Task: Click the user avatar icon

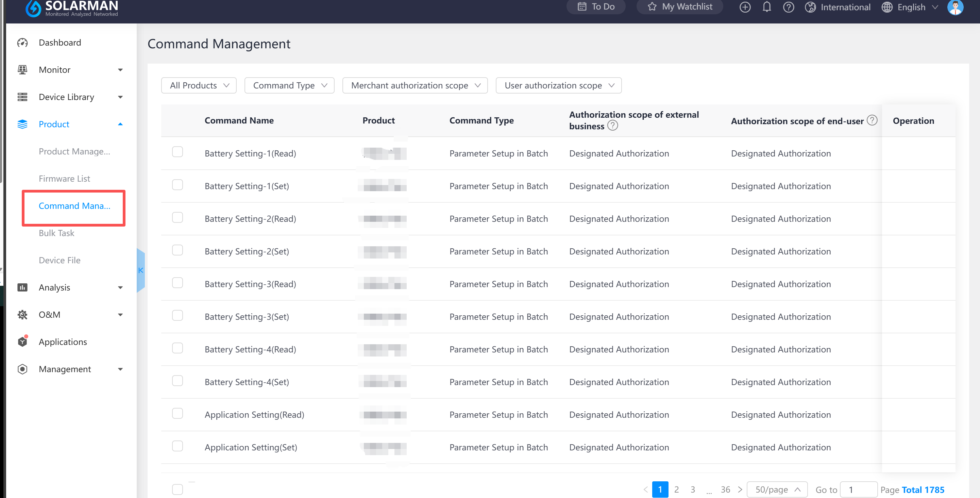Action: tap(955, 7)
